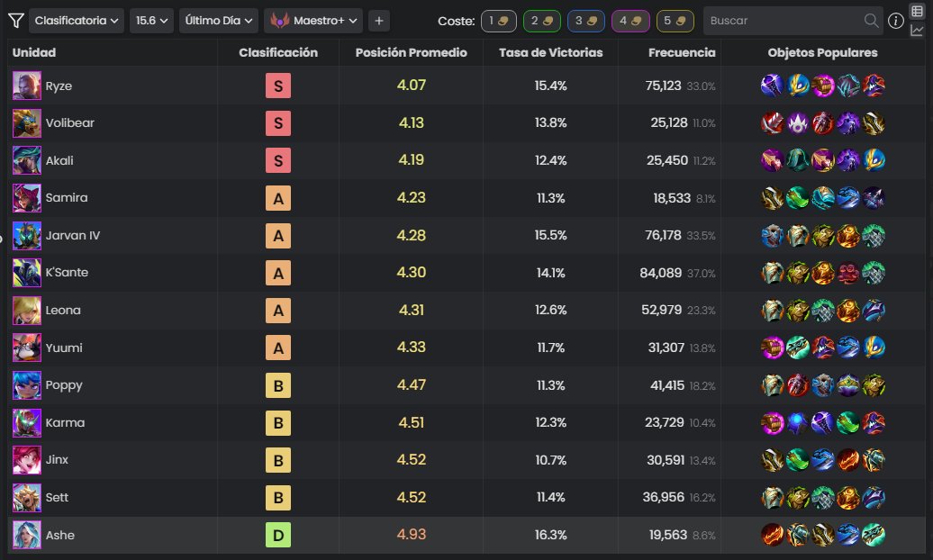Click Karma's 4.51 average position
Screen dimensions: 933x560
point(412,422)
